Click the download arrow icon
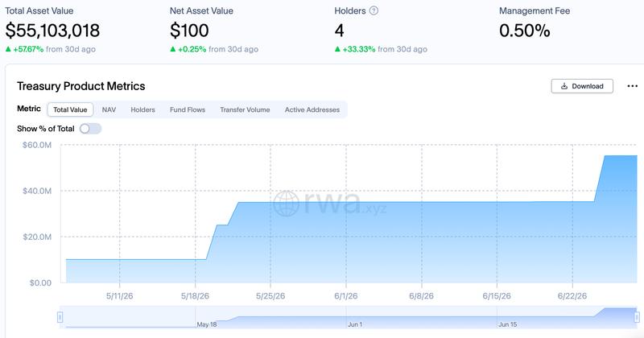 564,86
